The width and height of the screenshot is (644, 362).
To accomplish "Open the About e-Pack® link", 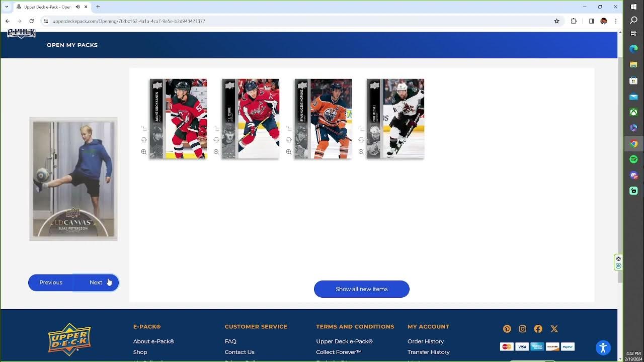I will point(153,341).
